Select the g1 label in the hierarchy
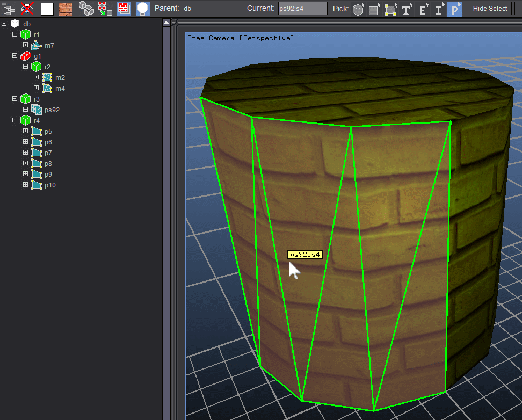This screenshot has width=522, height=420. point(37,56)
